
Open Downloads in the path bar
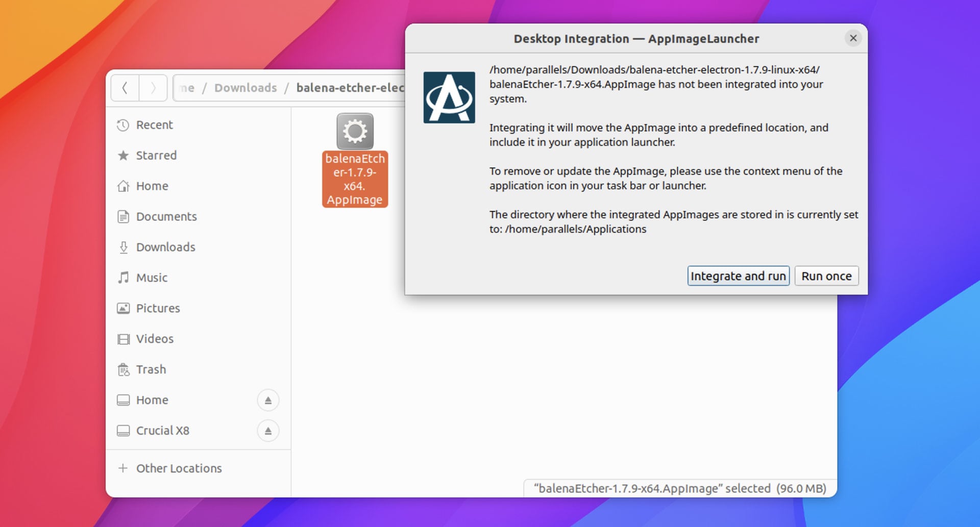[246, 88]
